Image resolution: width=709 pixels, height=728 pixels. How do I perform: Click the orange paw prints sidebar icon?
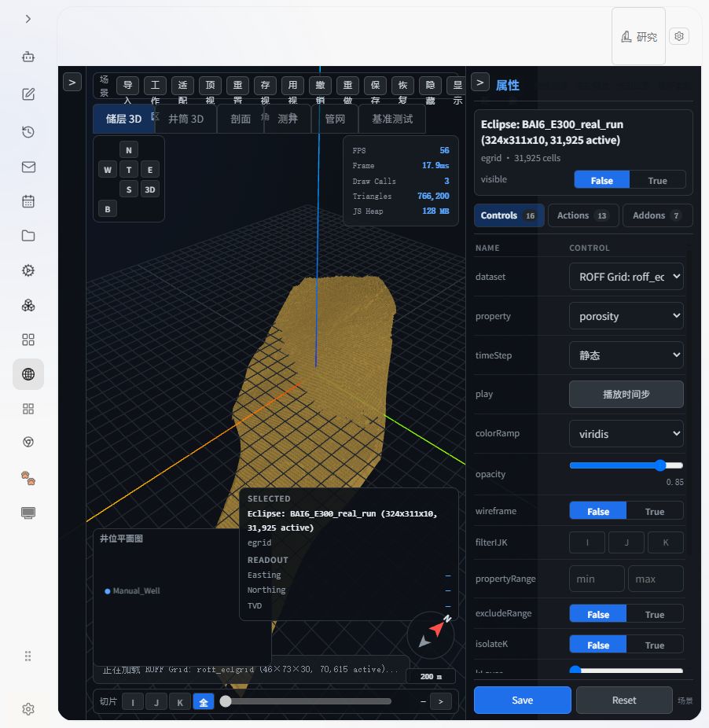coord(28,478)
